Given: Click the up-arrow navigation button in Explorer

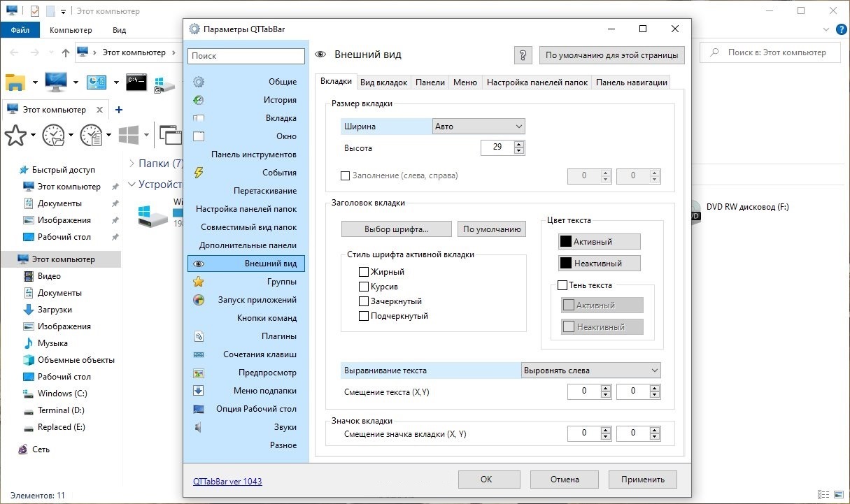Looking at the screenshot, I should 65,52.
